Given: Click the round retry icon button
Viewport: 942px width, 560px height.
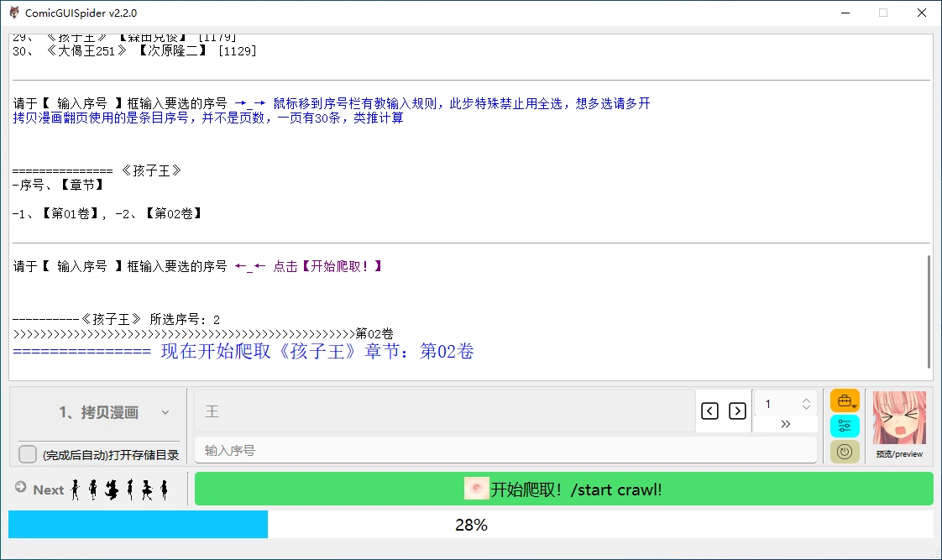Looking at the screenshot, I should [x=844, y=452].
